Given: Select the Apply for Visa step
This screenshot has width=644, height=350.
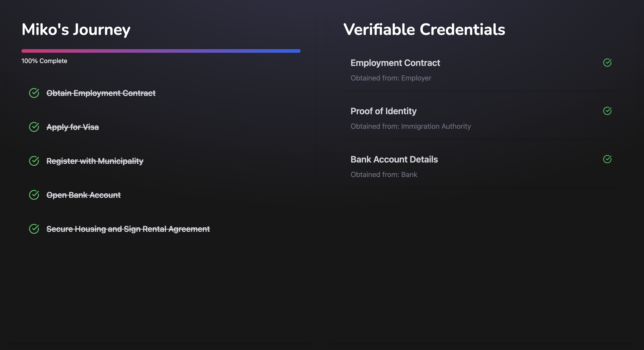Looking at the screenshot, I should pyautogui.click(x=72, y=127).
